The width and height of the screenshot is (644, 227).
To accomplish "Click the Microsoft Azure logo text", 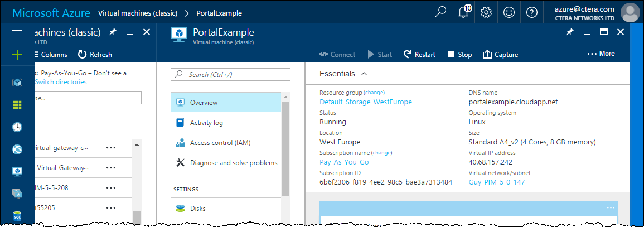I will pos(51,13).
